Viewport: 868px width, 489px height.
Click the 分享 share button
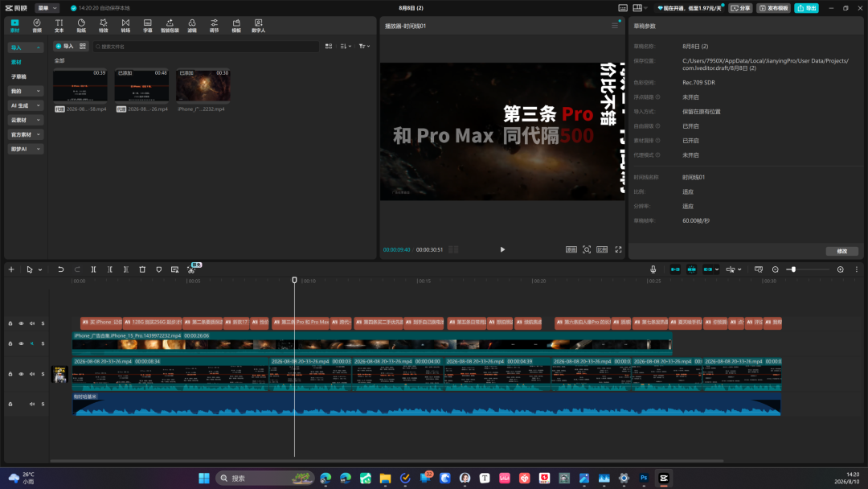741,8
